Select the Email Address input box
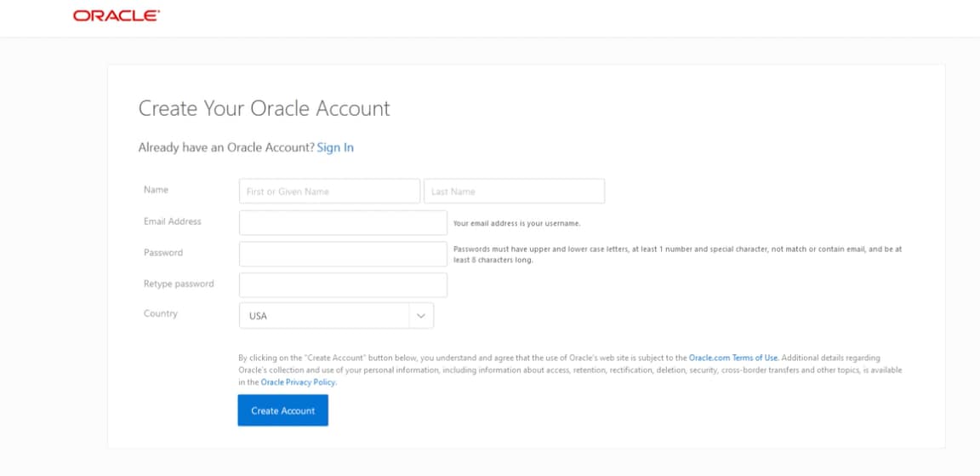This screenshot has height=476, width=980. tap(343, 222)
